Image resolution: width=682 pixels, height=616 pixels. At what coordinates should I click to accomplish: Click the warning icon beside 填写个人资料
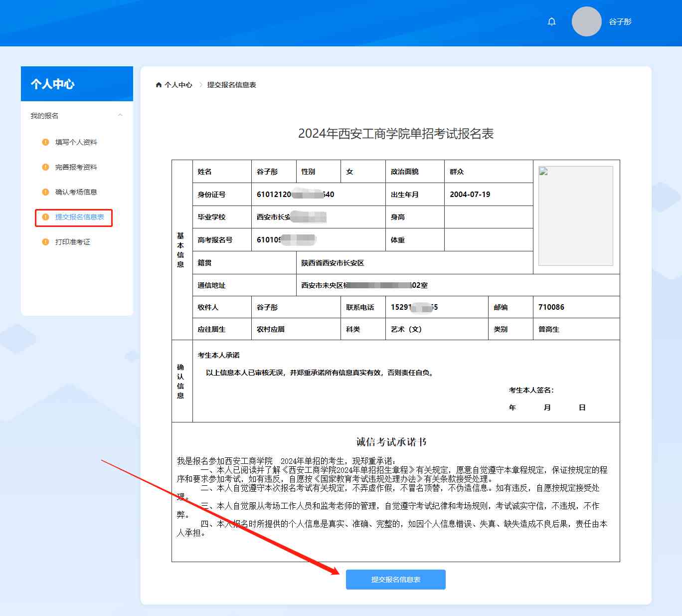45,142
